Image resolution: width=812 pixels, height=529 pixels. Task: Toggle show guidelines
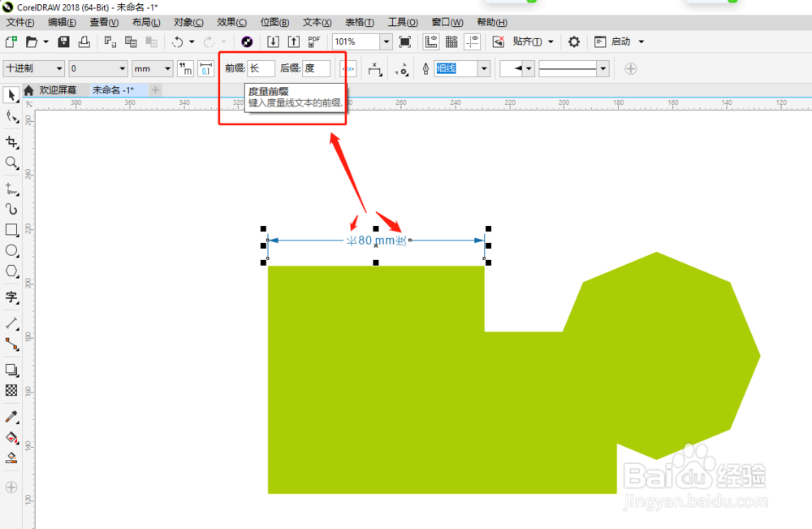[x=473, y=42]
